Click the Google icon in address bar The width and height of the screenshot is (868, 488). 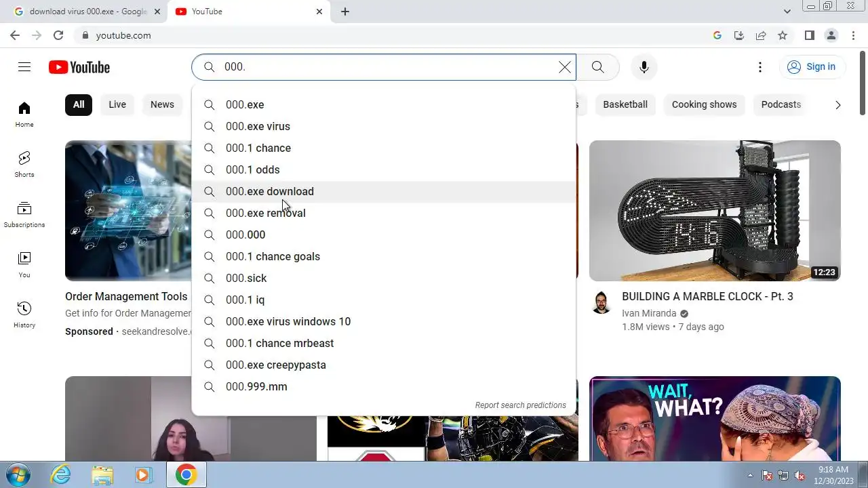click(717, 35)
